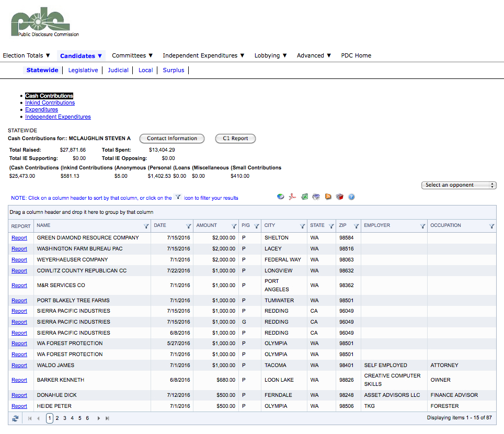This screenshot has width=504, height=434.
Task: Refresh the contributions grid
Action: pos(16,418)
